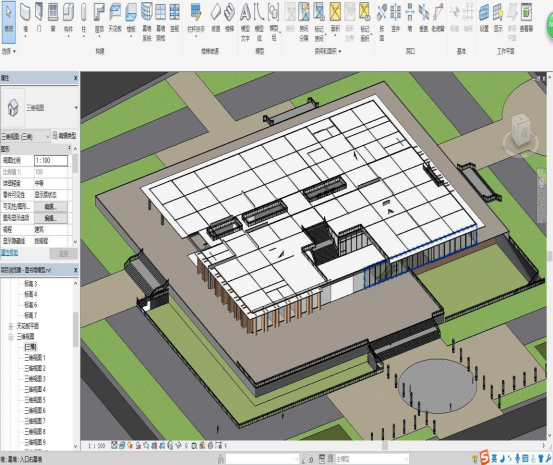This screenshot has width=553, height=465.
Task: Activate the Column tool
Action: click(84, 19)
